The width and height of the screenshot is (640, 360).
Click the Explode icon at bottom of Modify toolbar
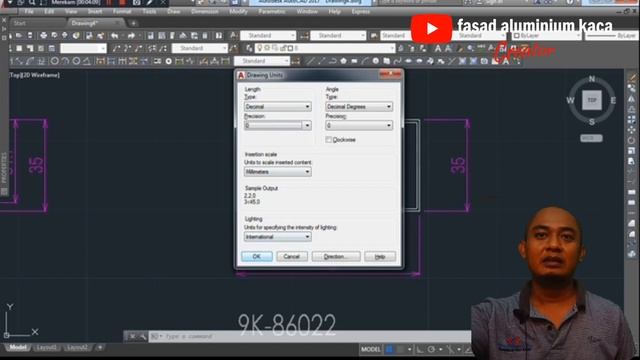(631, 254)
